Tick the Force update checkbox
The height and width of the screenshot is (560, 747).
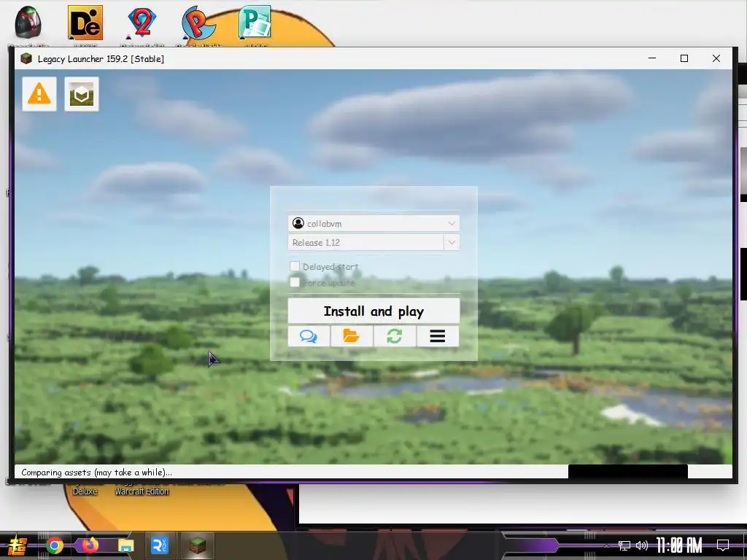pyautogui.click(x=295, y=282)
